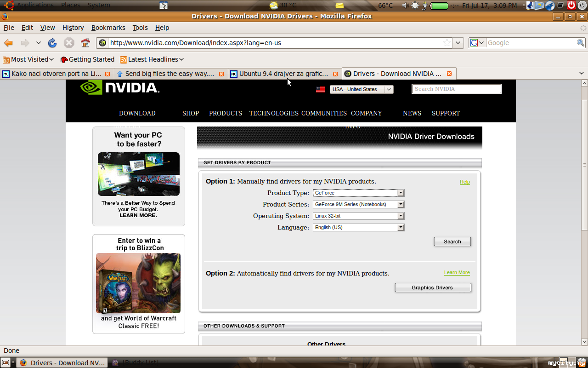This screenshot has width=588, height=368.
Task: Reload the current page
Action: [52, 43]
